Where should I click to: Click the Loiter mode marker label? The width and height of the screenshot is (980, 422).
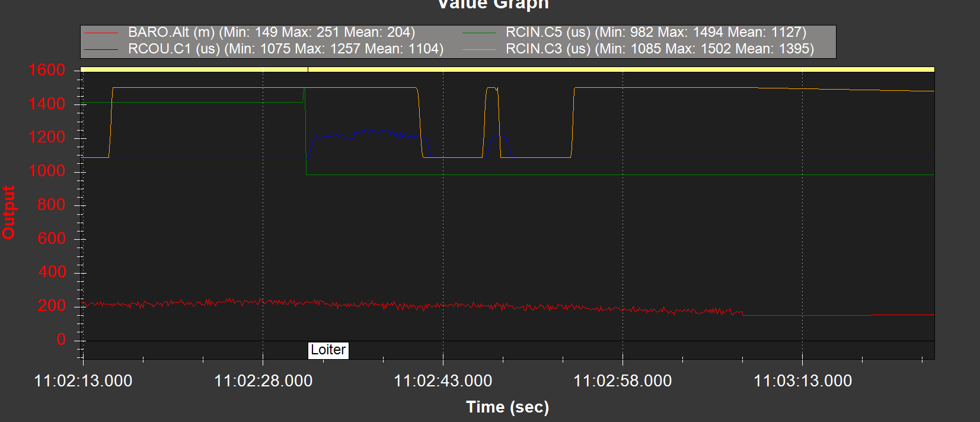pos(328,350)
